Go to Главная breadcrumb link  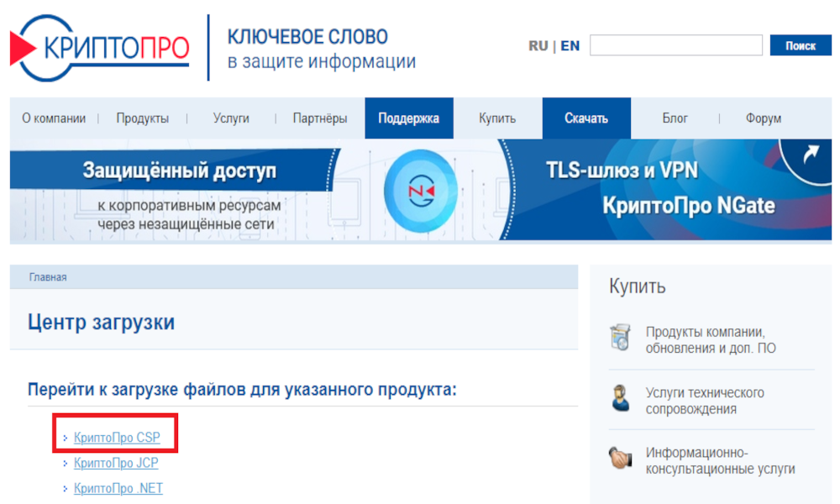coord(48,277)
